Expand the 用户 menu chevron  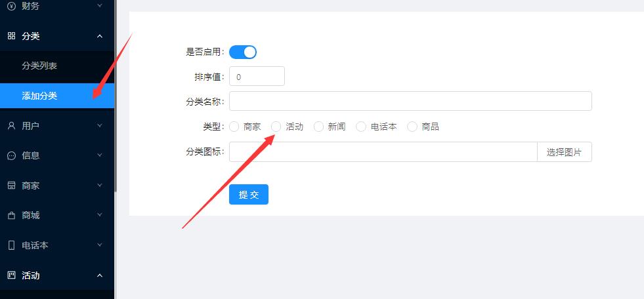coord(99,125)
